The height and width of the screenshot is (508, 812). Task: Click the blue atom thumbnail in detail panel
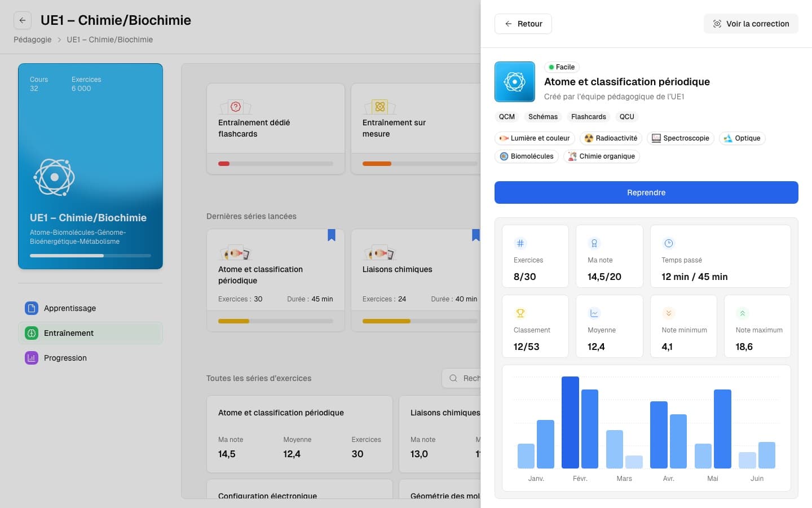tap(515, 82)
